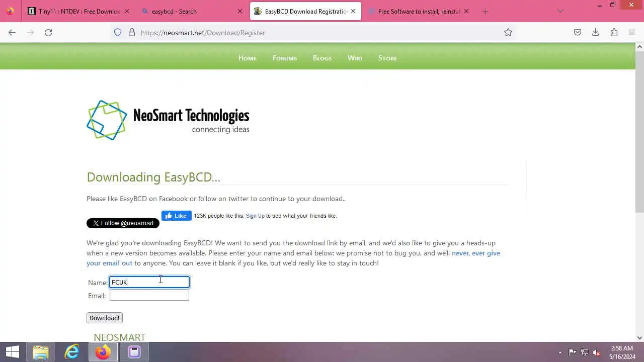Open Internet Explorer from taskbar

coord(72,352)
